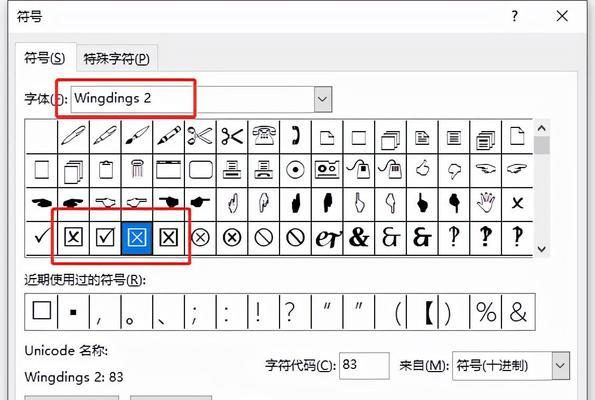Select the italic 'er' ampersand symbol
Image resolution: width=595 pixels, height=400 pixels.
point(327,238)
